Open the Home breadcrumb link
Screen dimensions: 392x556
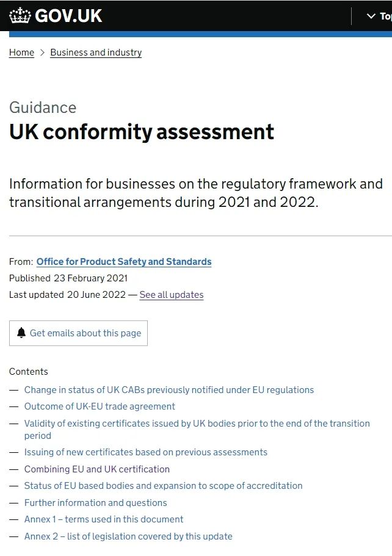(21, 52)
